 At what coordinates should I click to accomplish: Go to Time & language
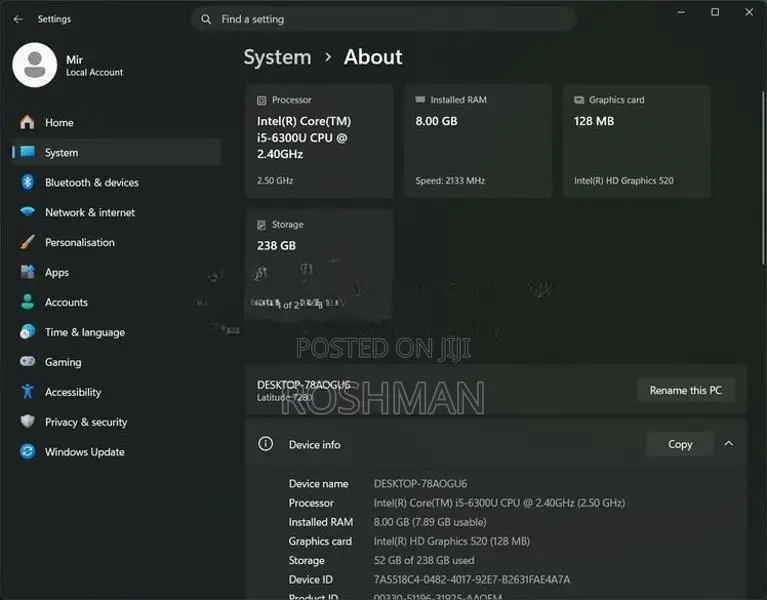pos(116,332)
